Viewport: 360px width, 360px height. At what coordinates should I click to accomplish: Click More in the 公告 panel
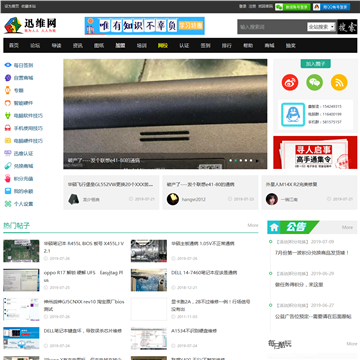pyautogui.click(x=347, y=227)
